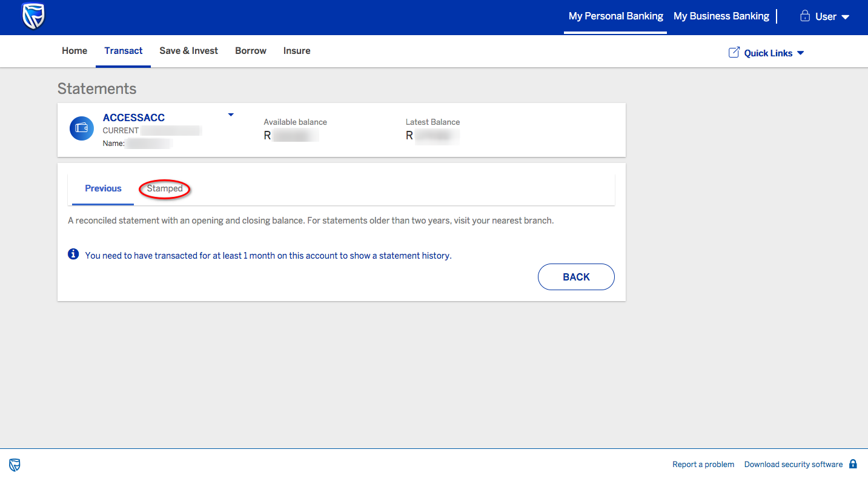
Task: Select the Previous statements tab
Action: pyautogui.click(x=103, y=188)
